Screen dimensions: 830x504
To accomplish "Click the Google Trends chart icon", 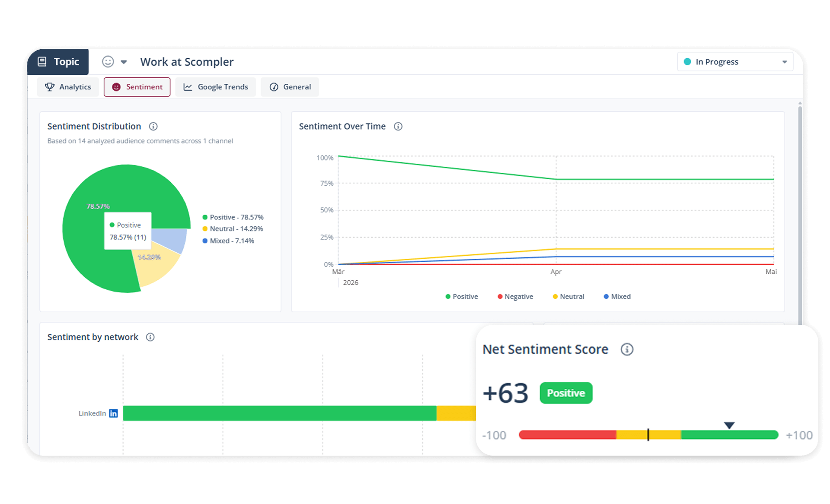I will (x=188, y=87).
